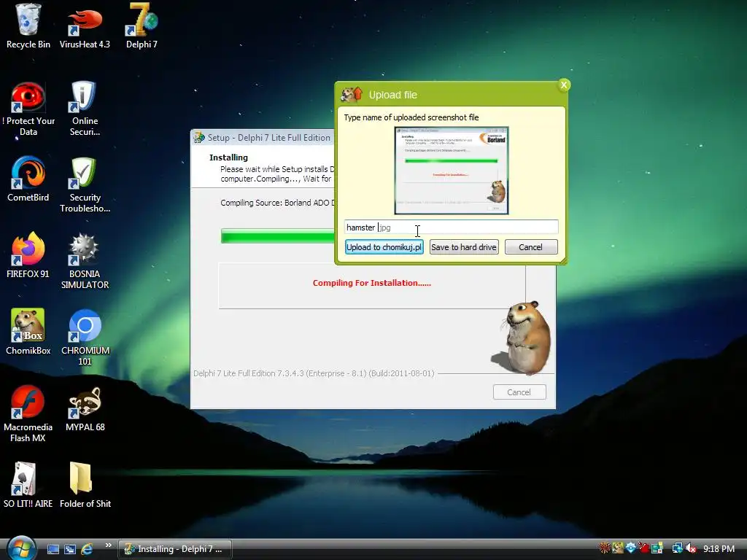This screenshot has width=747, height=560.
Task: Select the BOSNIA SIMULATOR desktop icon
Action: [85, 262]
